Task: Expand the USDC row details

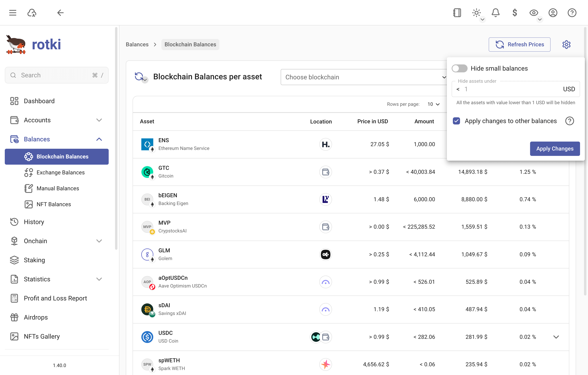Action: 556,337
